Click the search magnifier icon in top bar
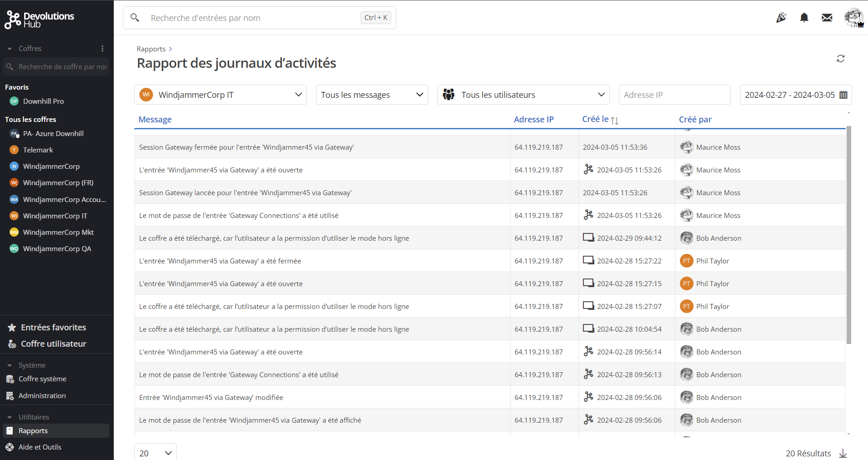 point(135,18)
